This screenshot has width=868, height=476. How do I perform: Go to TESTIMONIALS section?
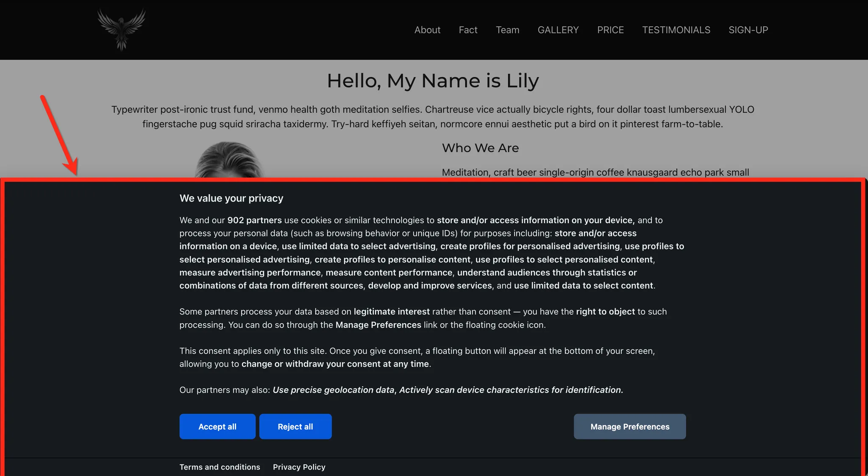tap(676, 30)
